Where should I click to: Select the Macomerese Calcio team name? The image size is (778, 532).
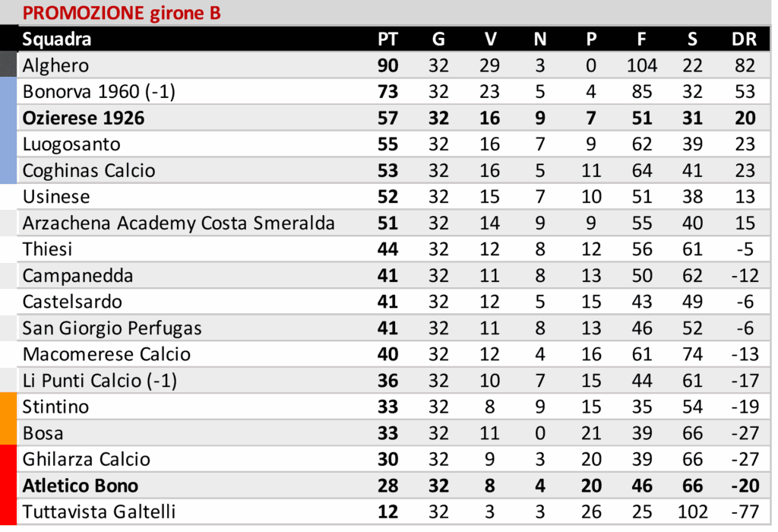106,354
